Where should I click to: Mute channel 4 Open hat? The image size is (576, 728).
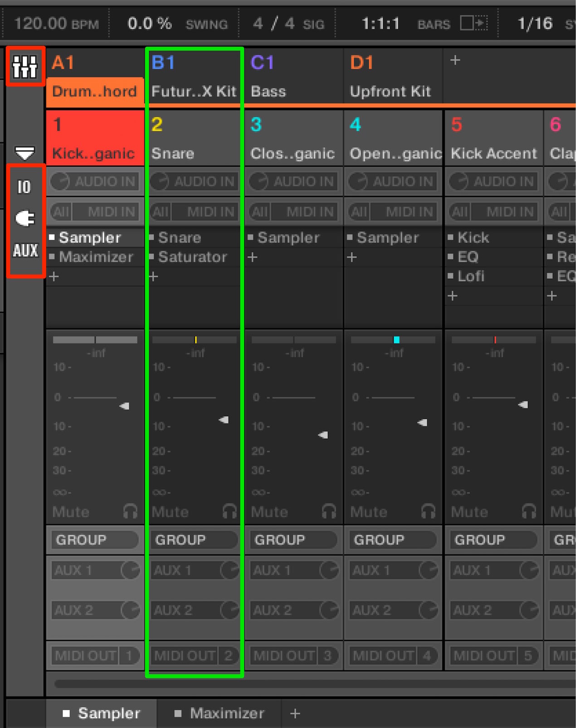[x=369, y=512]
